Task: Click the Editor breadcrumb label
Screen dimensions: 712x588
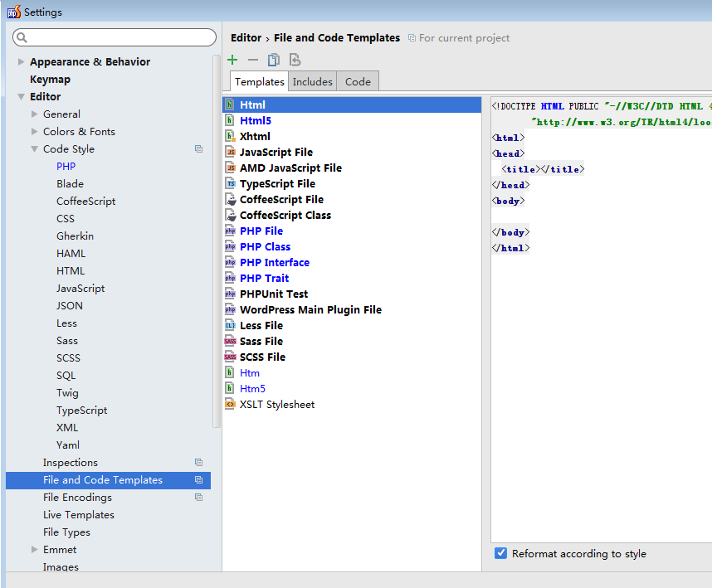Action: pos(246,37)
